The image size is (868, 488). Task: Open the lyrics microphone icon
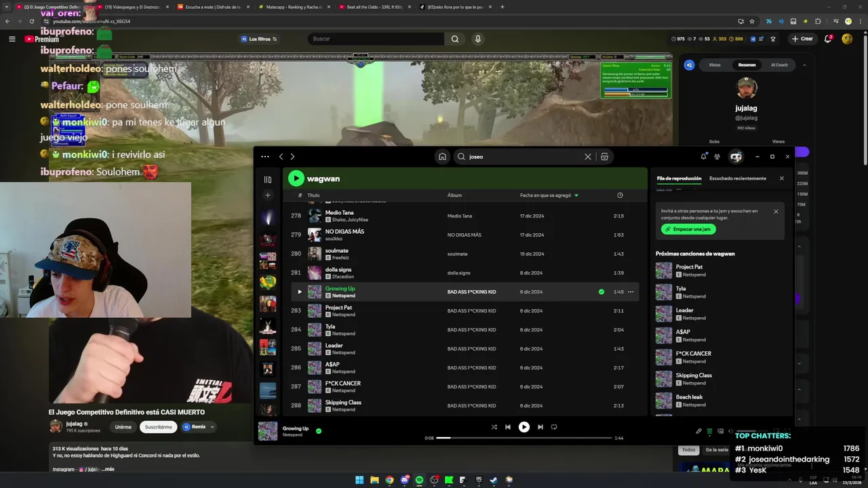click(x=698, y=431)
